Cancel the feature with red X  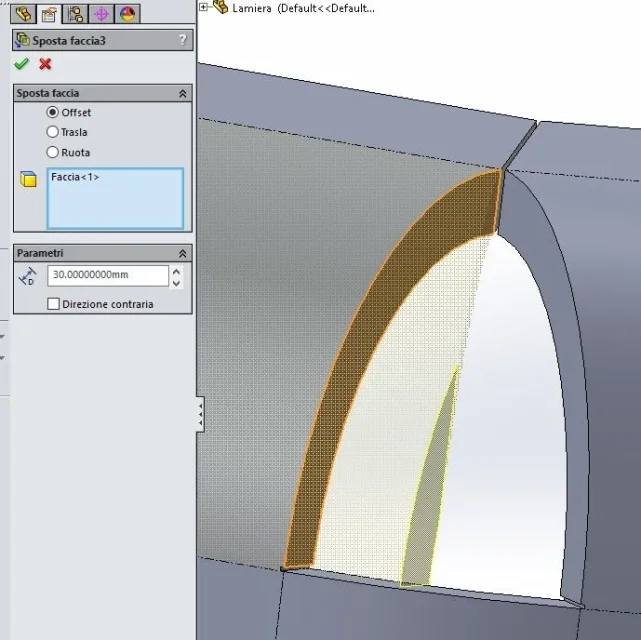coord(45,64)
